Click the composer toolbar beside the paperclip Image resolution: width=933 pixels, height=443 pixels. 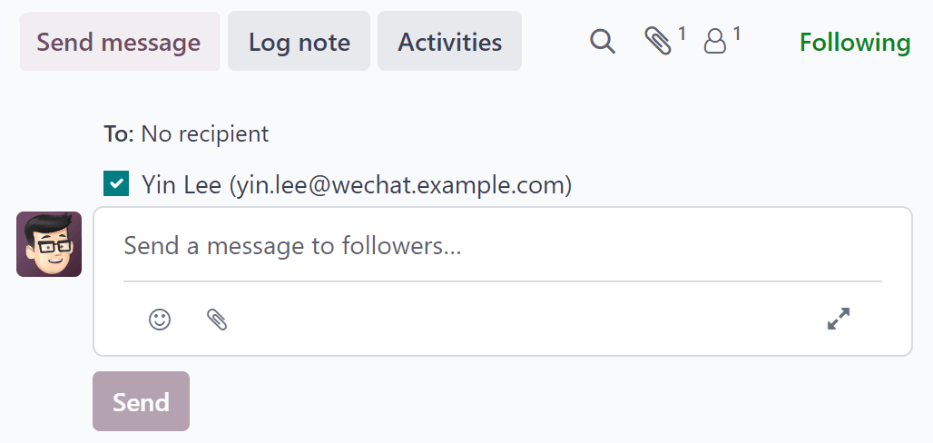coord(500,319)
